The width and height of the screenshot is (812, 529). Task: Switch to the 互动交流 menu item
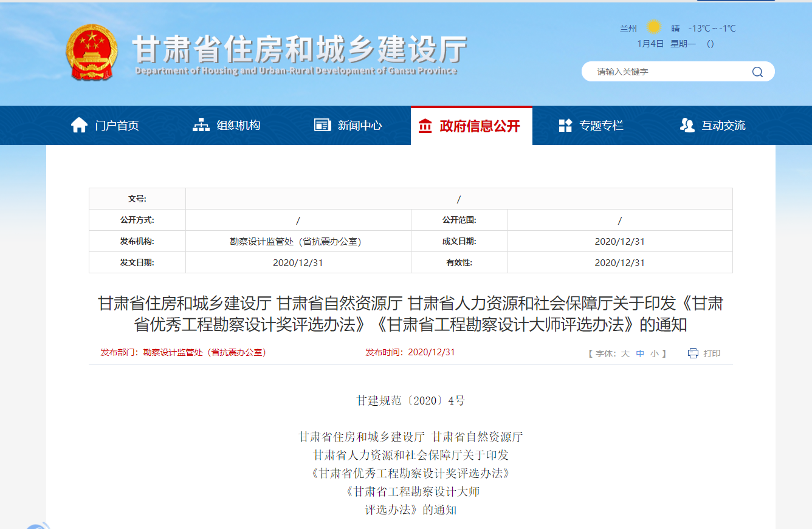723,126
